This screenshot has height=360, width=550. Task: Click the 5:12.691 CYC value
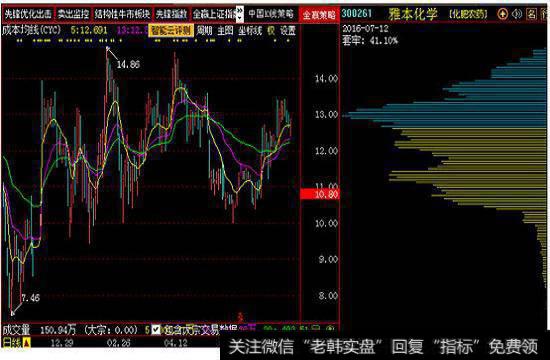(x=89, y=31)
